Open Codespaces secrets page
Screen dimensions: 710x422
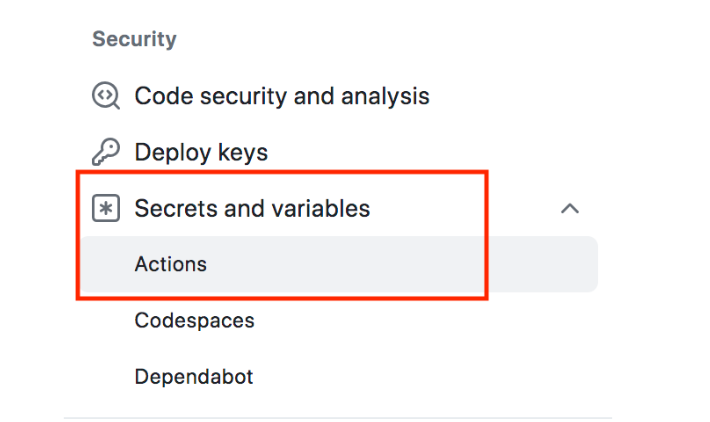pyautogui.click(x=194, y=321)
